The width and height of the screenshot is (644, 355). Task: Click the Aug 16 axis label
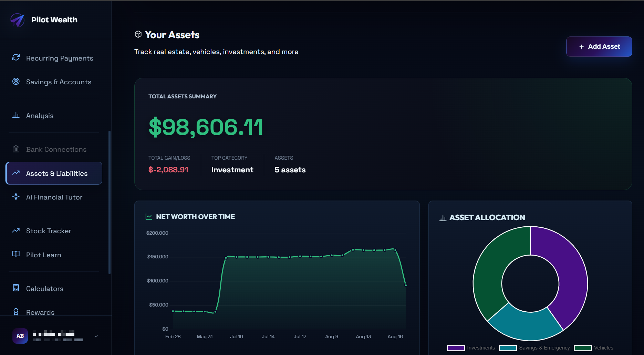pyautogui.click(x=395, y=336)
